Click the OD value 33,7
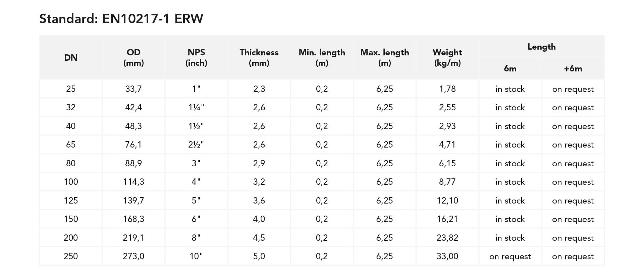Image resolution: width=644 pixels, height=279 pixels. pos(133,89)
